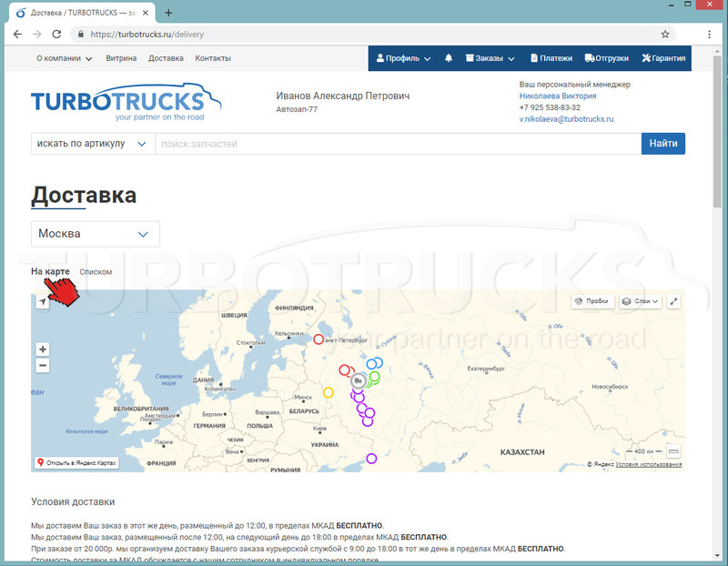The width and height of the screenshot is (728, 566).
Task: Click red marker at Санкт-Петербург
Action: [x=318, y=339]
